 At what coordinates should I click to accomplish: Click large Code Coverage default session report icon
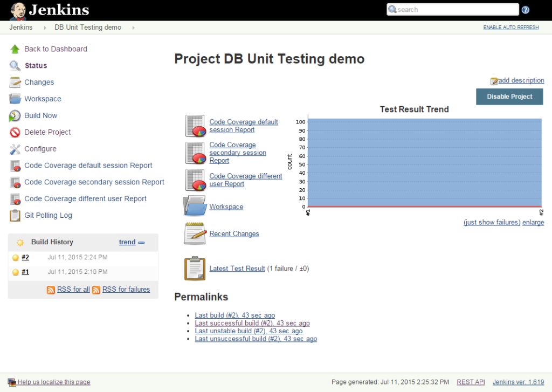point(195,126)
